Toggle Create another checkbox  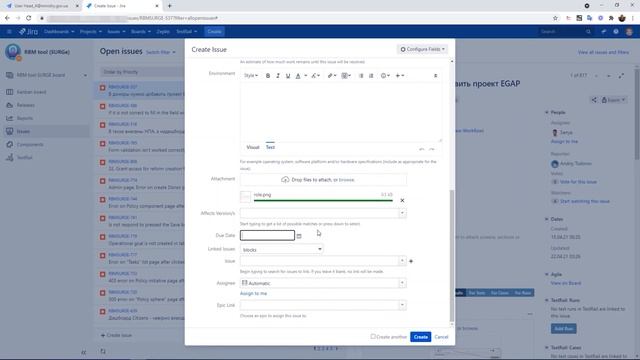[x=373, y=336]
